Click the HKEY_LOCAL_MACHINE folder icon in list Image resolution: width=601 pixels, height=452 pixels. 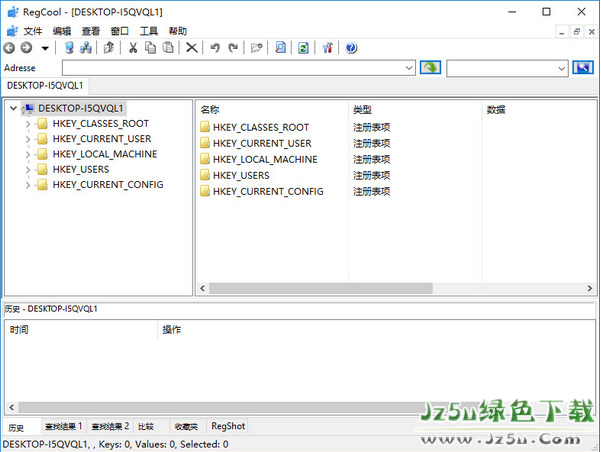205,159
